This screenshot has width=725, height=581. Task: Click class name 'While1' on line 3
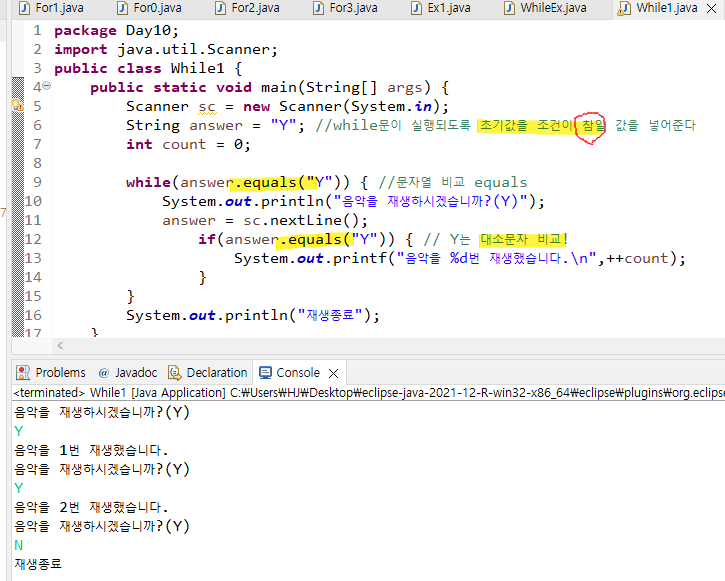197,68
